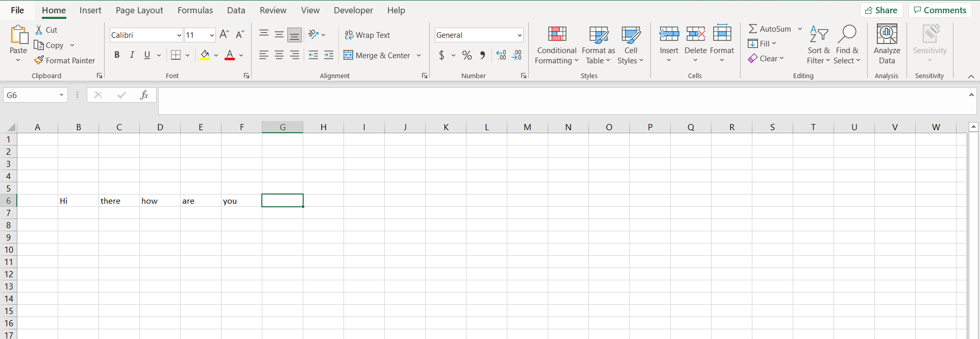Screen dimensions: 980x339
Task: Apply the red Font Color
Action: 230,55
